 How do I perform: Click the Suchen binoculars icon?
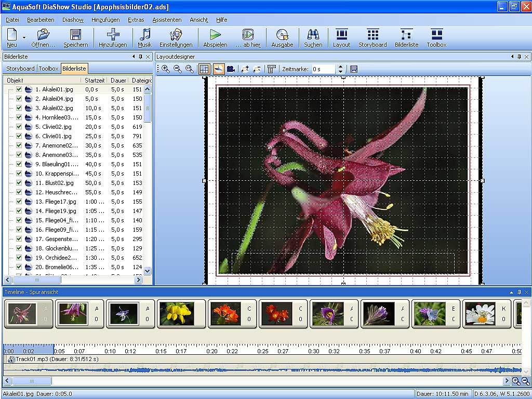point(313,38)
